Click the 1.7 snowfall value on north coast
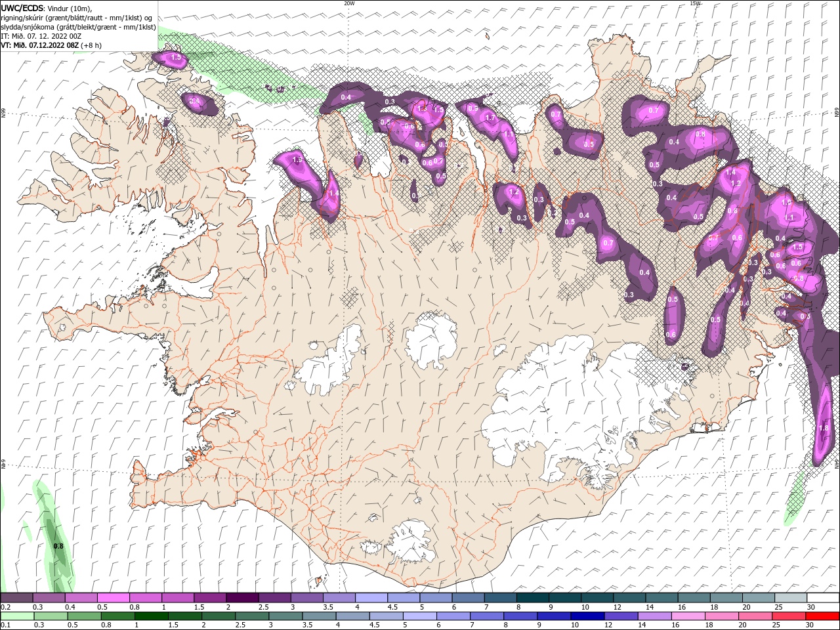The image size is (840, 630). 490,118
